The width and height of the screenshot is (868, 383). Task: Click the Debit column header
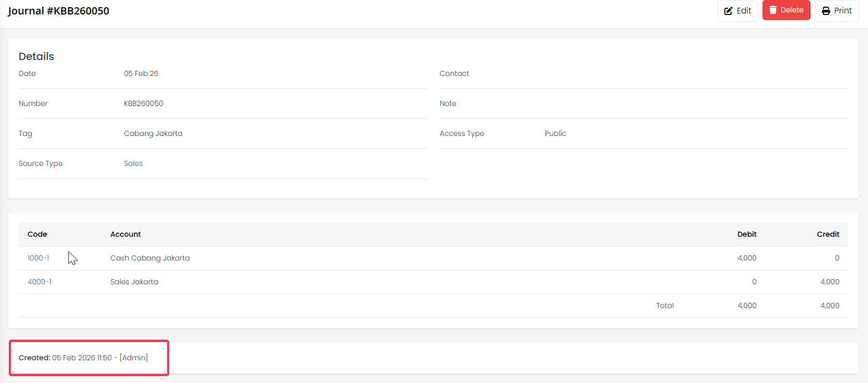(x=746, y=234)
